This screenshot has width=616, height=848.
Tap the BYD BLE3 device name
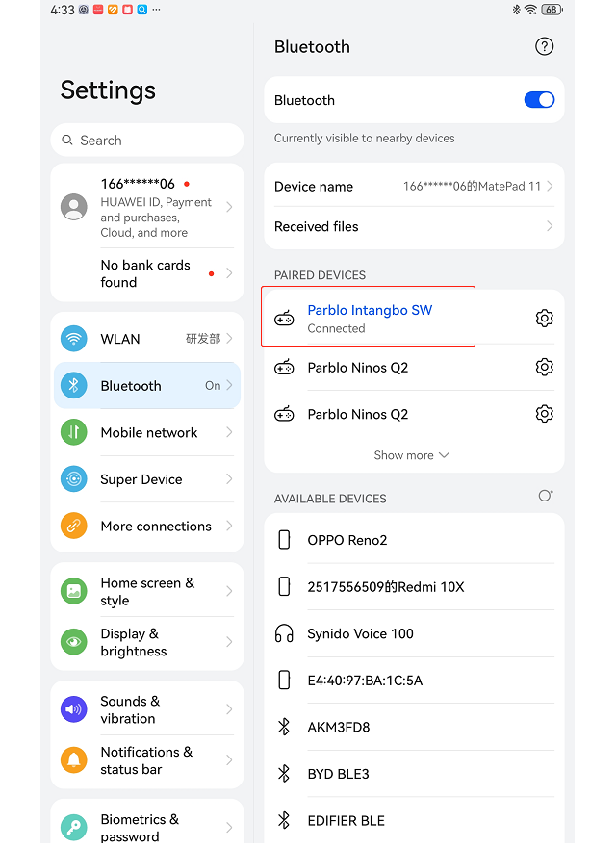click(x=338, y=773)
